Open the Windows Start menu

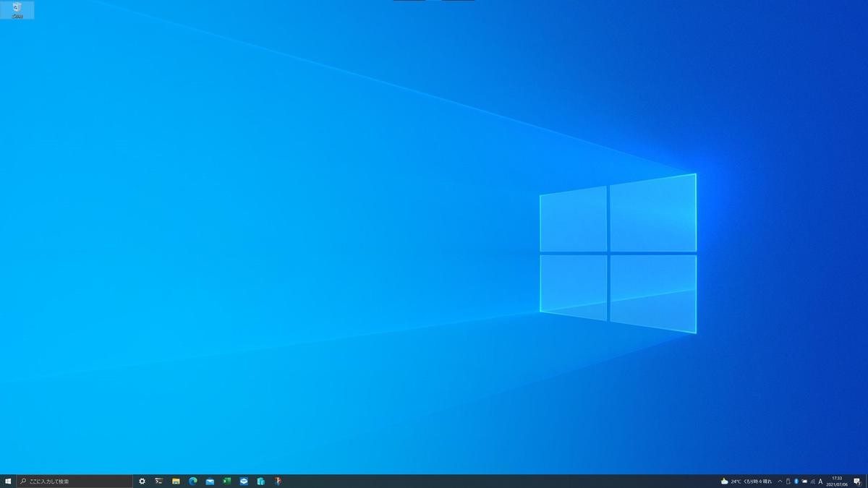click(x=8, y=481)
